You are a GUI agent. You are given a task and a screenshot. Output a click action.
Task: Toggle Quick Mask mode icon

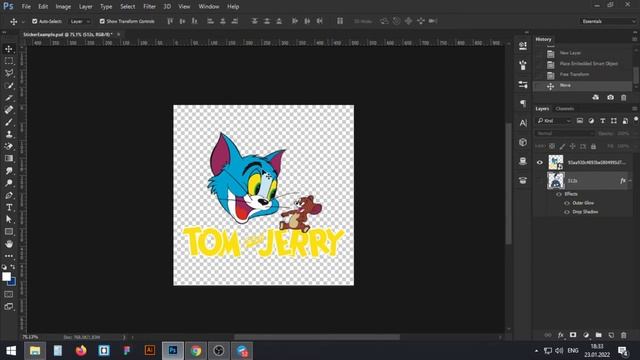click(x=9, y=294)
